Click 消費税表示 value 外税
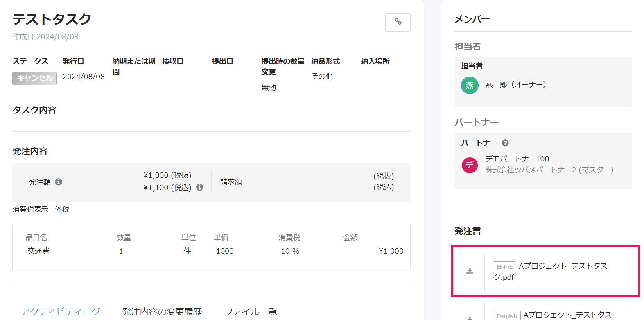 [62, 209]
